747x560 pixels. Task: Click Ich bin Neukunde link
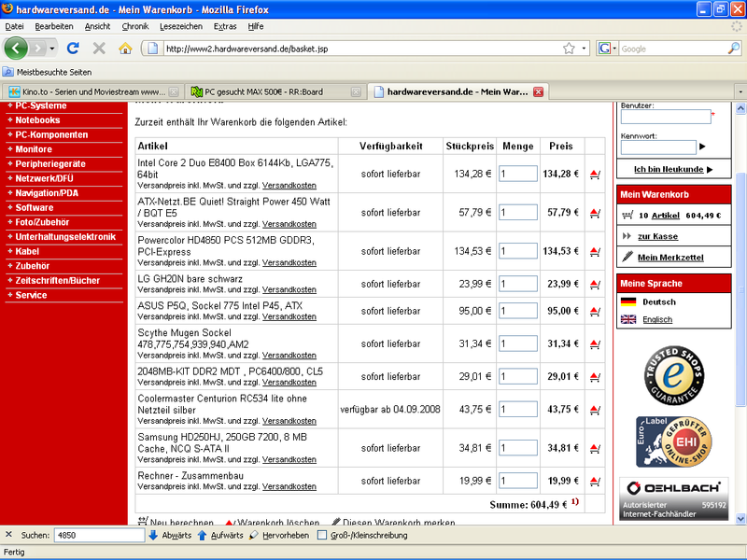point(669,169)
